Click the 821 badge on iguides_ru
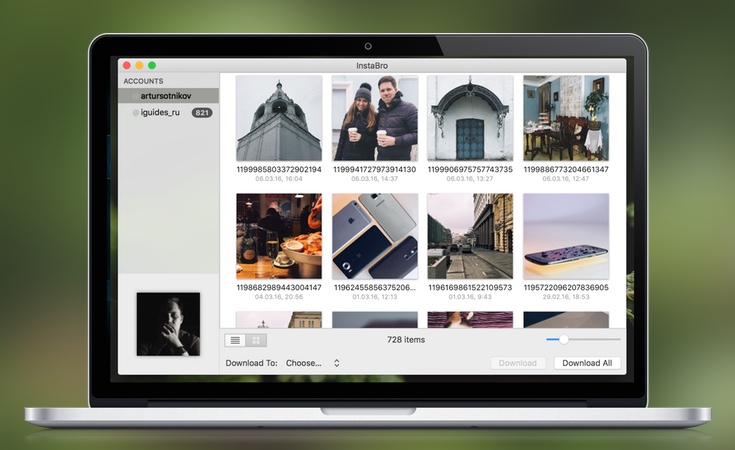The height and width of the screenshot is (450, 735). (201, 113)
